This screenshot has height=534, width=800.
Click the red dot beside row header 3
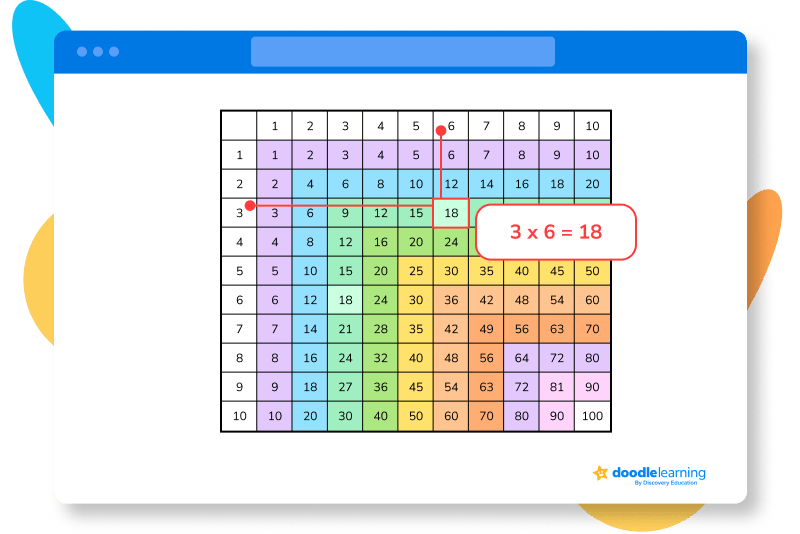pyautogui.click(x=249, y=206)
